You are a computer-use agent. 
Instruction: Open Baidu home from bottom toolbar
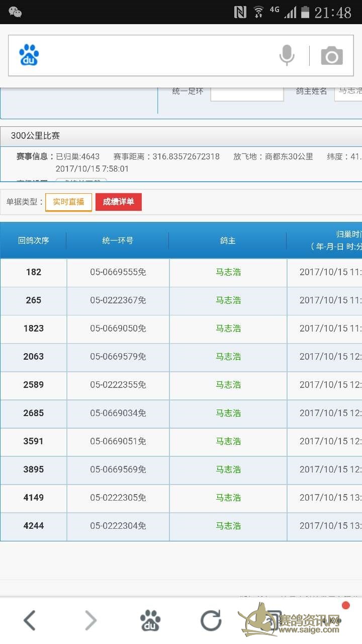[x=150, y=620]
